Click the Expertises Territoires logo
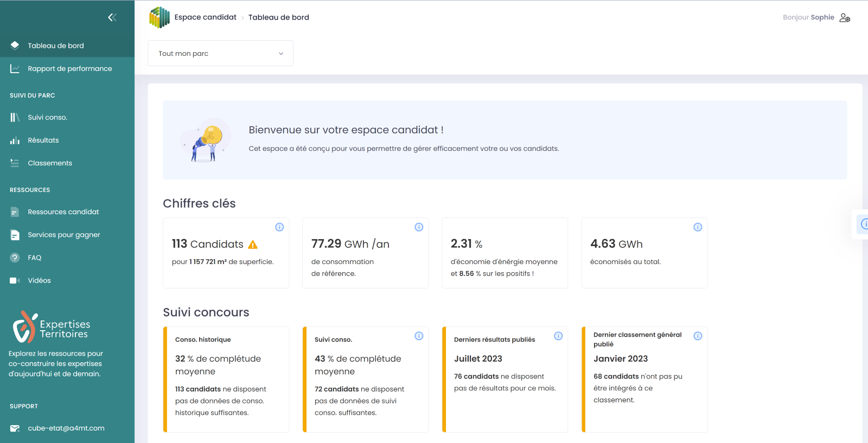 pyautogui.click(x=51, y=327)
